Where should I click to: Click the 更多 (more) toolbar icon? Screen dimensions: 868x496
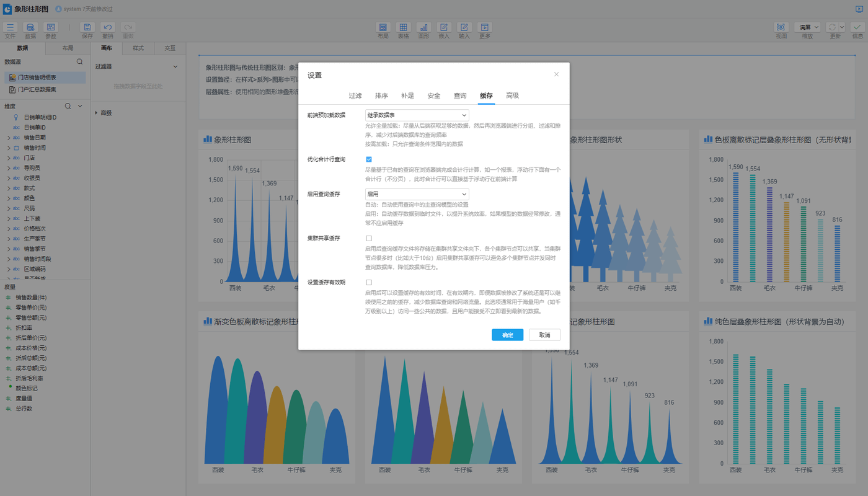484,28
